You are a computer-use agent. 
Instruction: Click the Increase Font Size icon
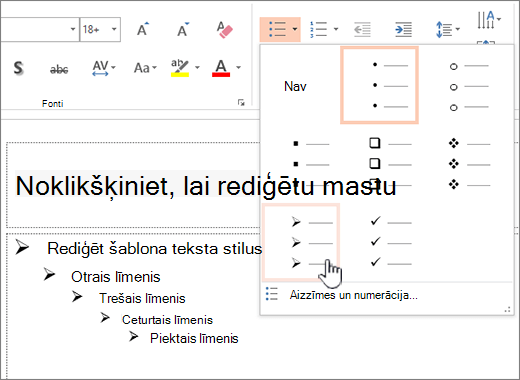click(143, 29)
